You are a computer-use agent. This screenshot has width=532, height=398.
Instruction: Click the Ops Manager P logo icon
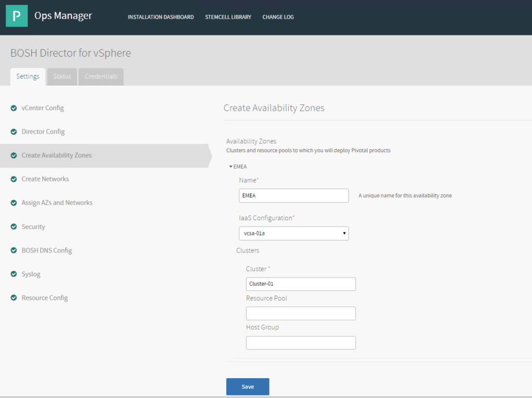(17, 16)
